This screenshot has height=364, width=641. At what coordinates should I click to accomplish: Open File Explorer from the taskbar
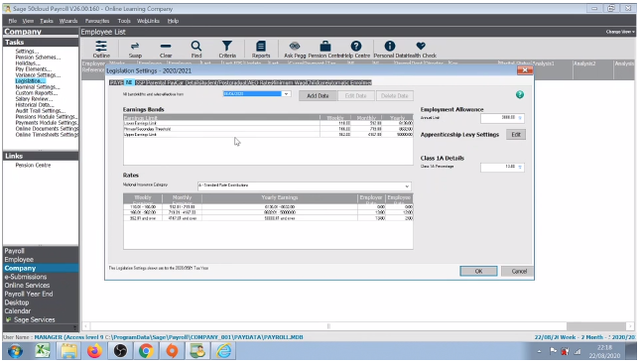[x=68, y=351]
